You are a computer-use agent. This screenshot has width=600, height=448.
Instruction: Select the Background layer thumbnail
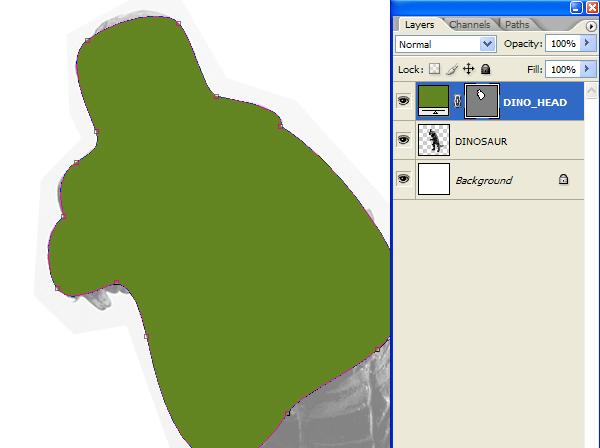coord(434,179)
